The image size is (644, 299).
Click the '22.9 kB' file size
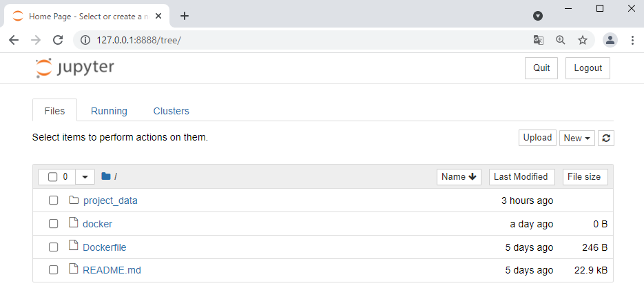point(591,270)
